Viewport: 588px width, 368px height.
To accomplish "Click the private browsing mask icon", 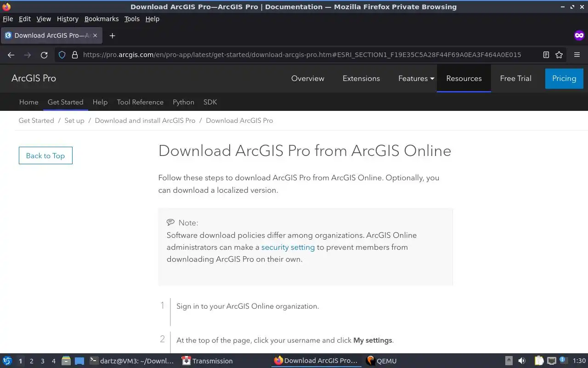I will click(x=579, y=35).
